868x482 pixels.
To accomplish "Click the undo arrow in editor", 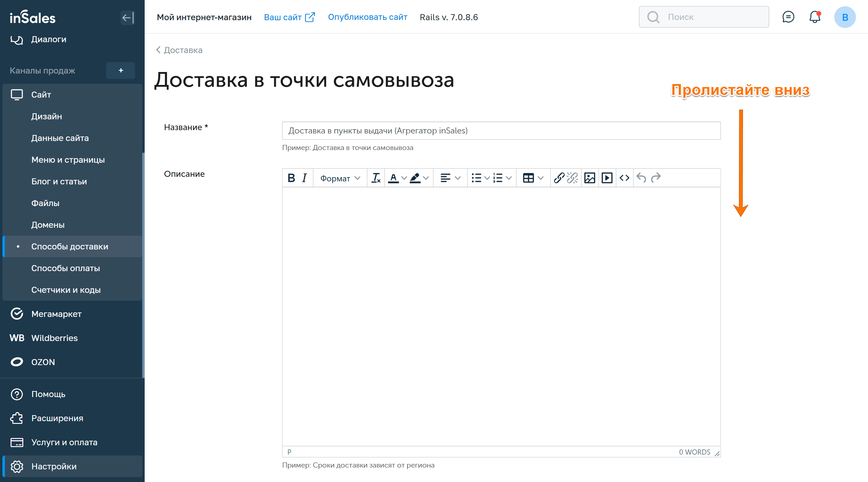I will coord(641,178).
